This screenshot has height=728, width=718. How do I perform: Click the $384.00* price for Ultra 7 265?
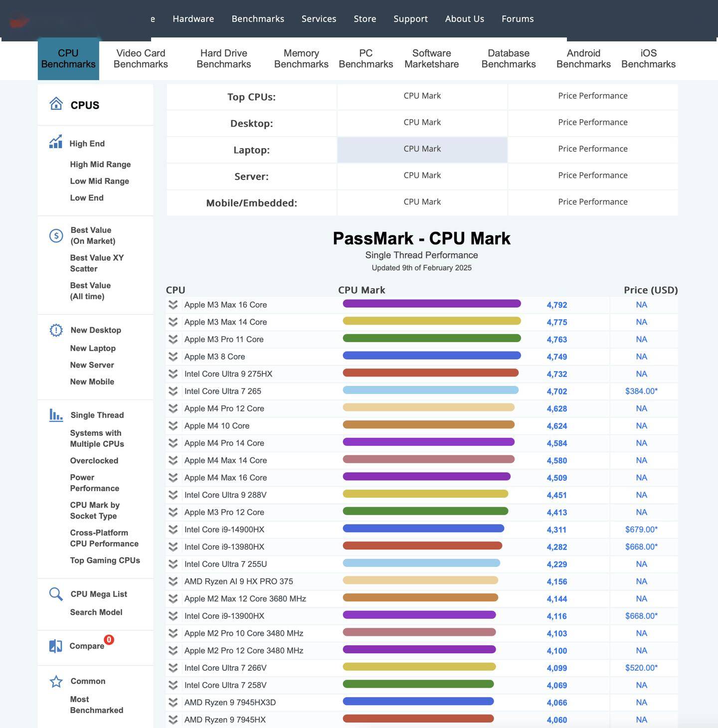coord(641,391)
